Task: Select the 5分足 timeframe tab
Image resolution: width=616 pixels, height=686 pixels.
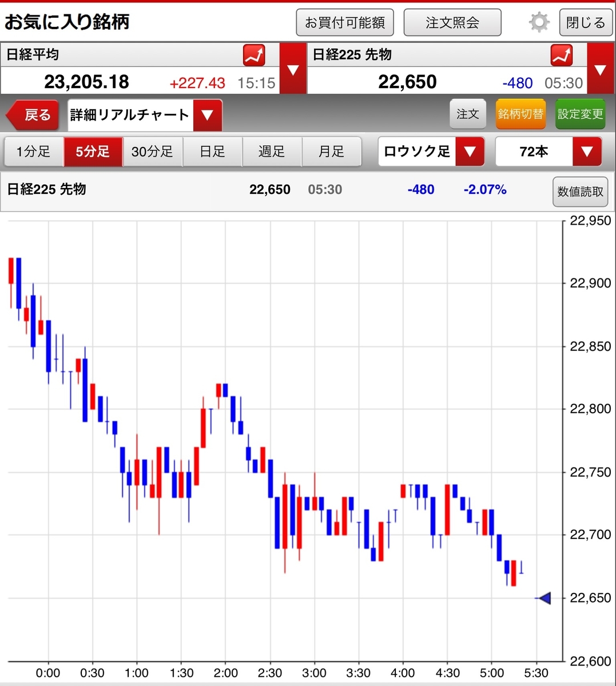Action: point(93,151)
